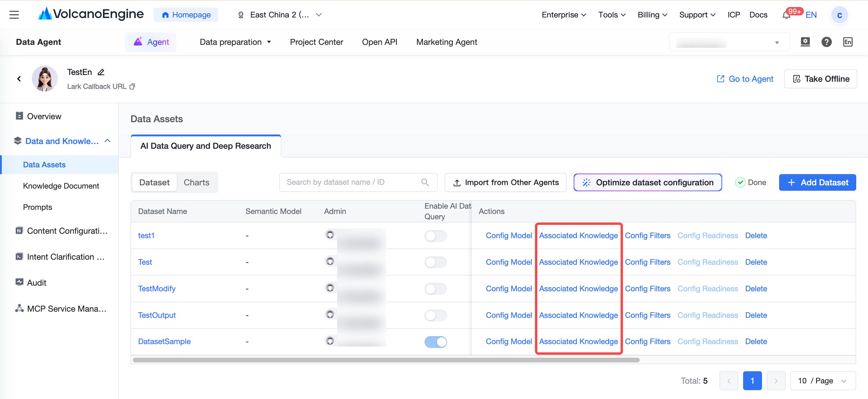868x399 pixels.
Task: Enable AI Data Query for test1
Action: 435,236
